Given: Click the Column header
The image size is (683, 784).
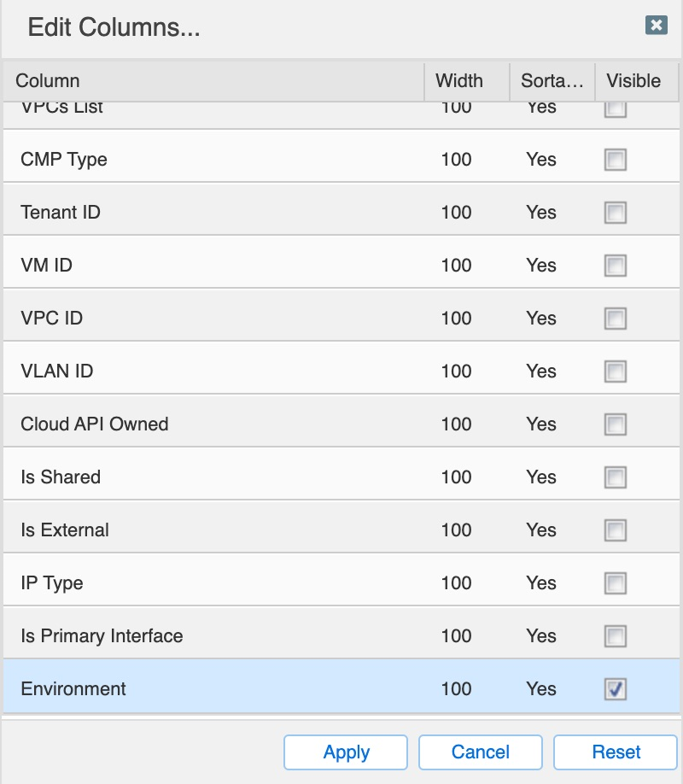Looking at the screenshot, I should (x=213, y=81).
